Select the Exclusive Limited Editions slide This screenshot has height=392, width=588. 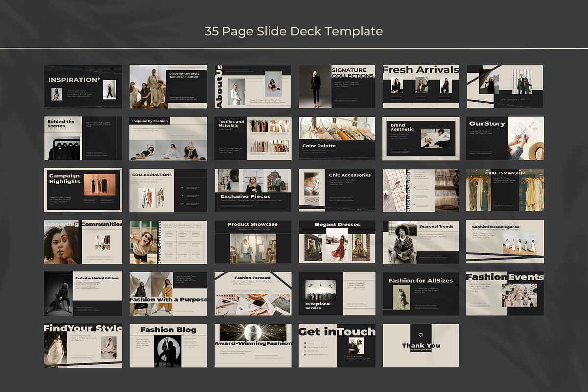tap(83, 294)
